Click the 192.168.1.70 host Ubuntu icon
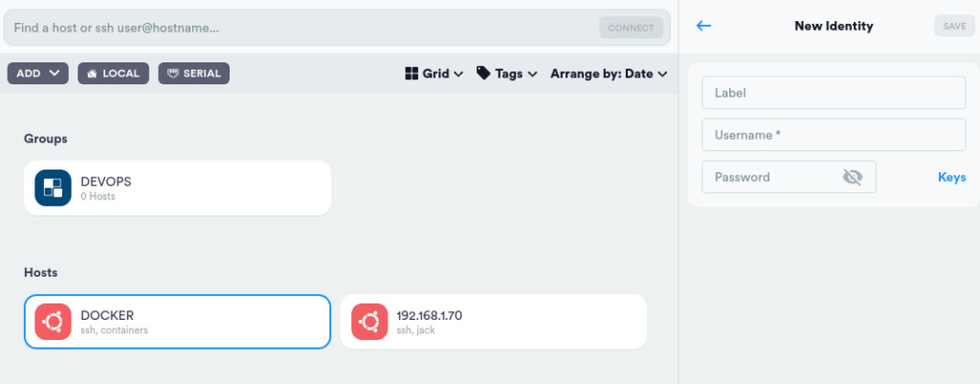The image size is (980, 384). (x=369, y=322)
